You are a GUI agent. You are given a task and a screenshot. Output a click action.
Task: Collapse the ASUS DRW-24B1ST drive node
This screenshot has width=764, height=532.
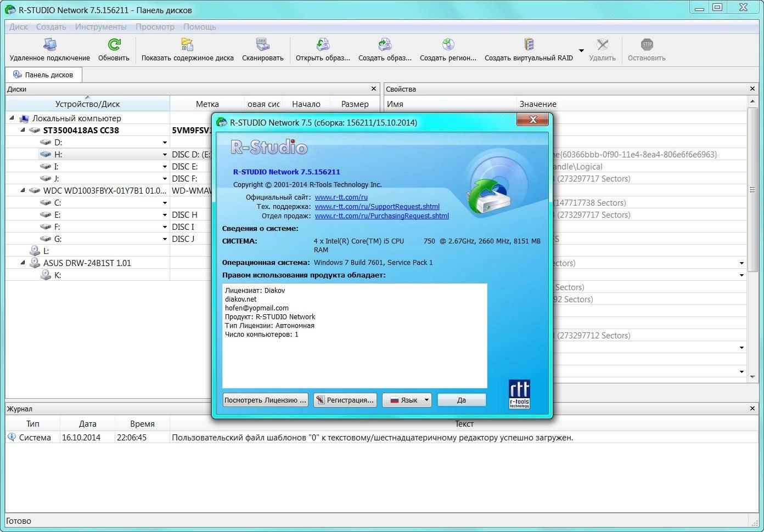[23, 263]
